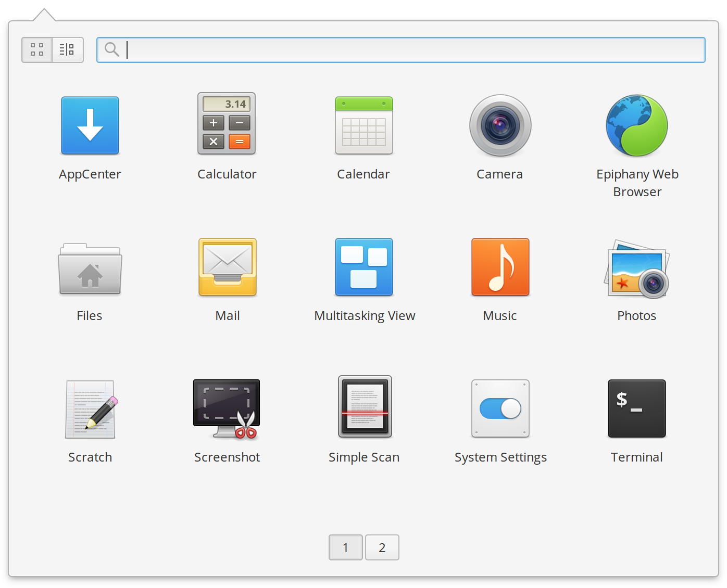The image size is (727, 588).
Task: Go to page 1 of applications
Action: (x=346, y=547)
